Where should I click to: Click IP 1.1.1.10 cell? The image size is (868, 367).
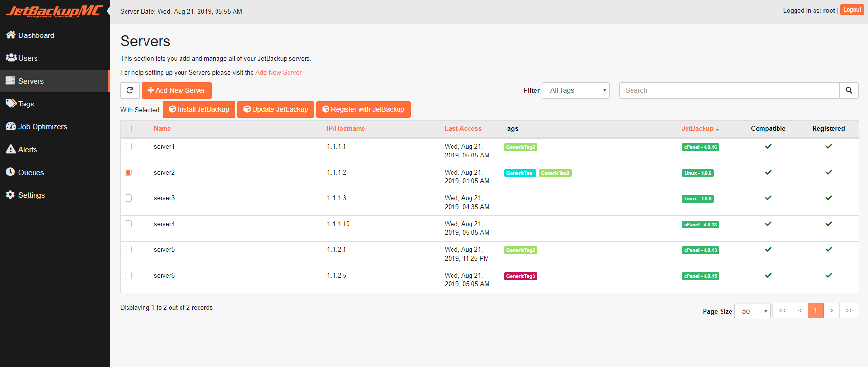(x=338, y=224)
